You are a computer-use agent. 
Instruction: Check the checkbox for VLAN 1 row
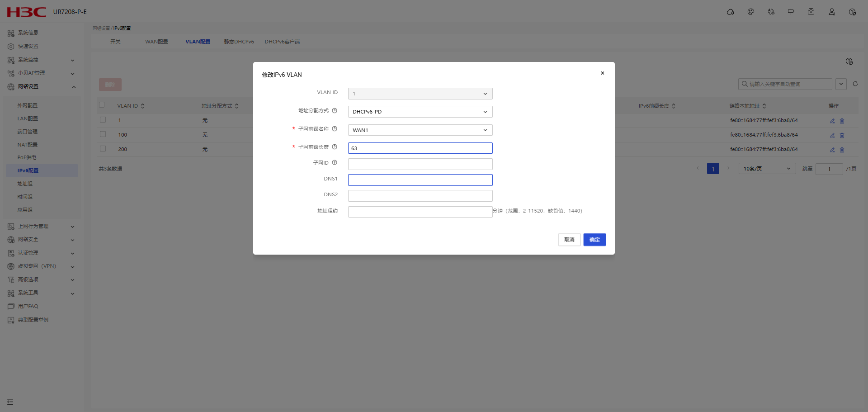tap(103, 120)
